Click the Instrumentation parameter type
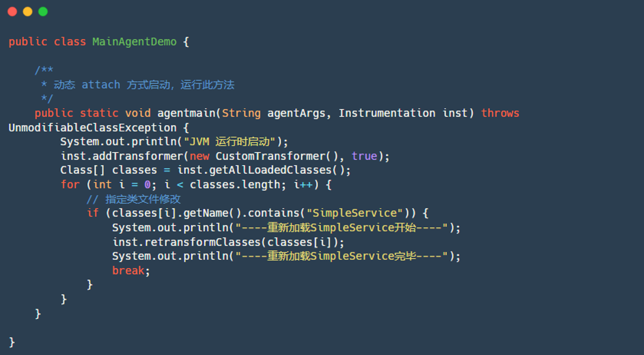This screenshot has height=355, width=644. point(387,113)
